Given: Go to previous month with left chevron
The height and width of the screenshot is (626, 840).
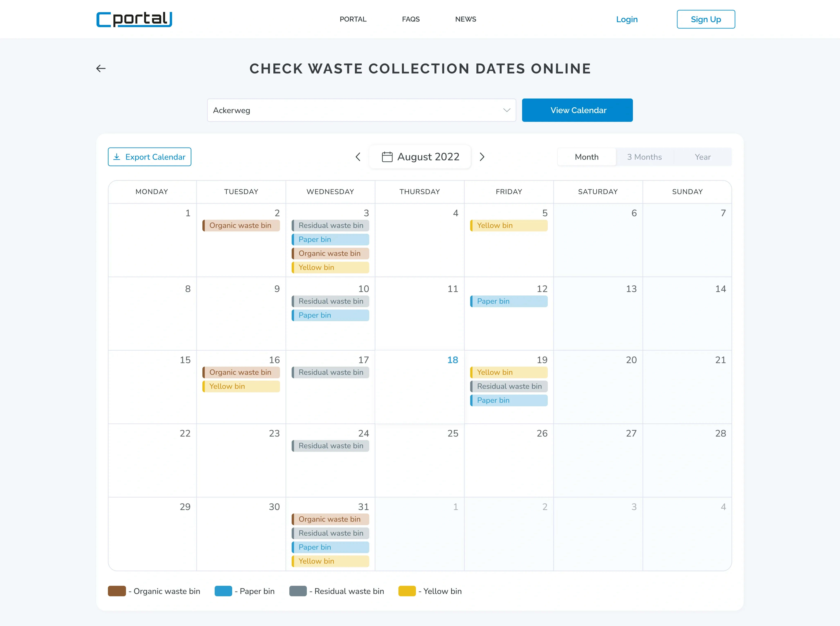Looking at the screenshot, I should click(358, 157).
